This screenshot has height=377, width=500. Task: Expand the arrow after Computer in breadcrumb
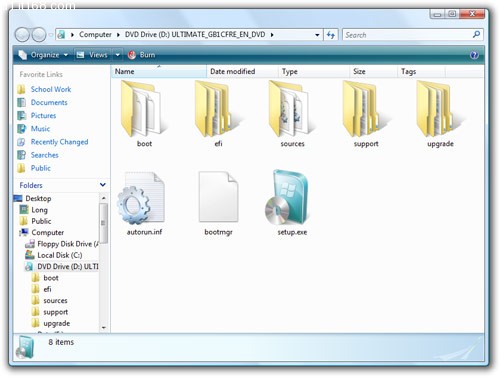pos(118,35)
